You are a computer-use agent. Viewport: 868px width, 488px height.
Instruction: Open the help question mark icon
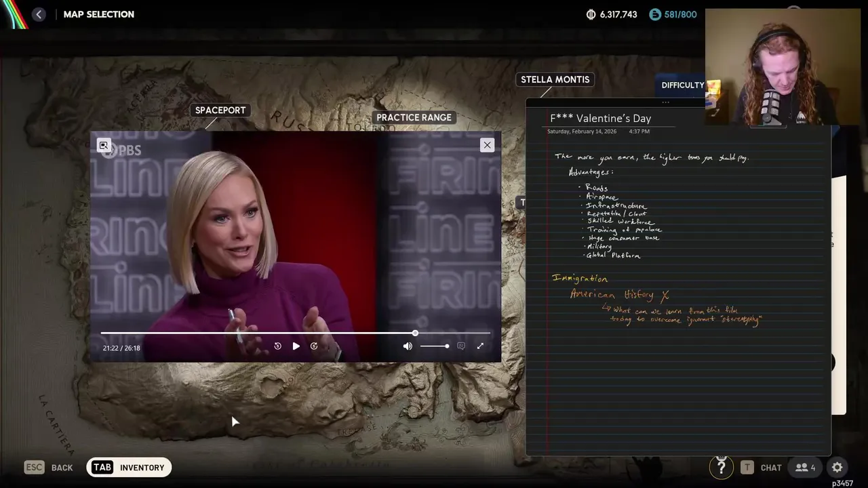click(x=721, y=467)
